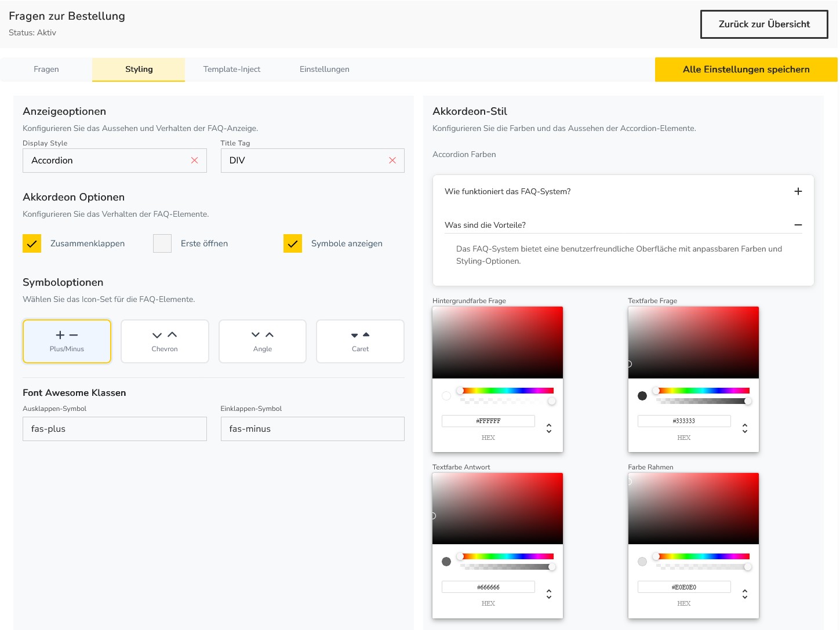840x630 pixels.
Task: Open the Template-Inject tab
Action: click(x=231, y=69)
